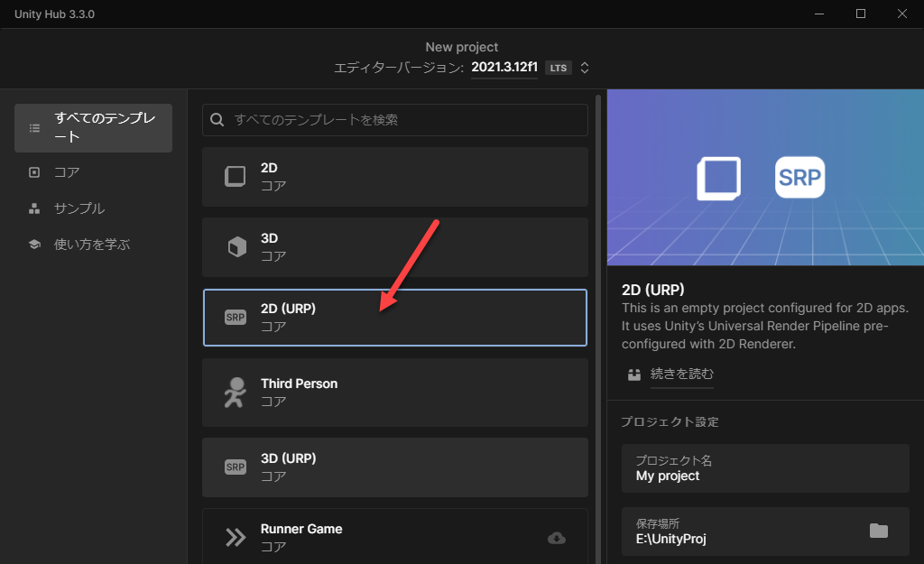This screenshot has height=564, width=924.
Task: Select the Runner Game template
Action: pyautogui.click(x=395, y=536)
